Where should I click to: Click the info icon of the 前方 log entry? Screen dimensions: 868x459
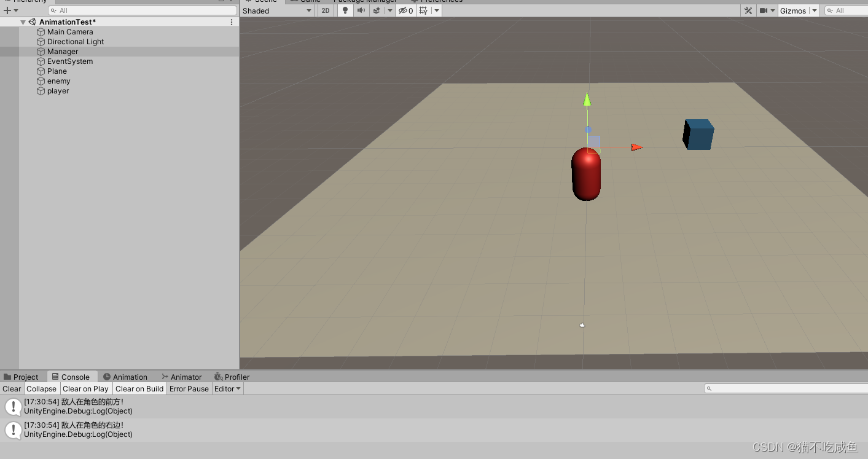point(13,406)
